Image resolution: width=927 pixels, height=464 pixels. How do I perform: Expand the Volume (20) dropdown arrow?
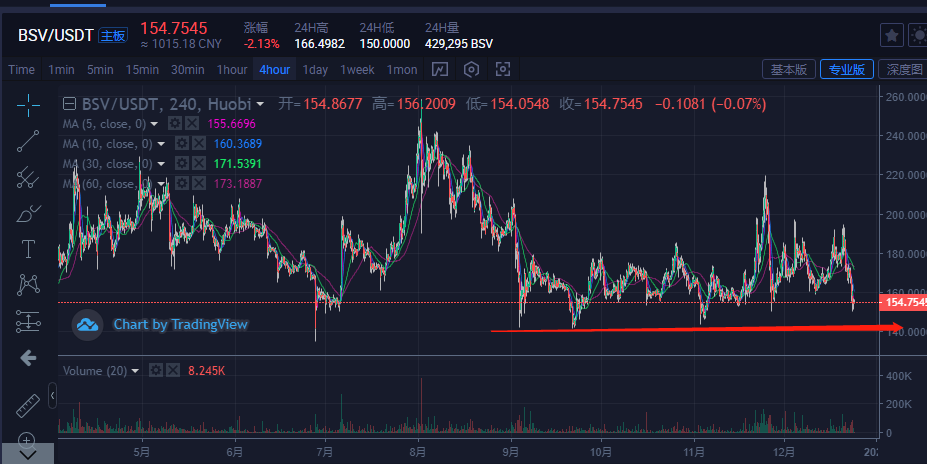tap(135, 371)
